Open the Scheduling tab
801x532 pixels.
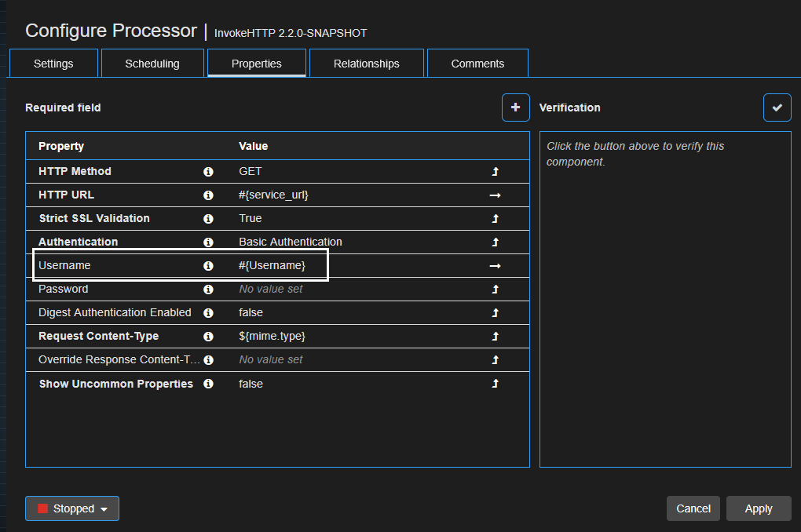point(152,63)
